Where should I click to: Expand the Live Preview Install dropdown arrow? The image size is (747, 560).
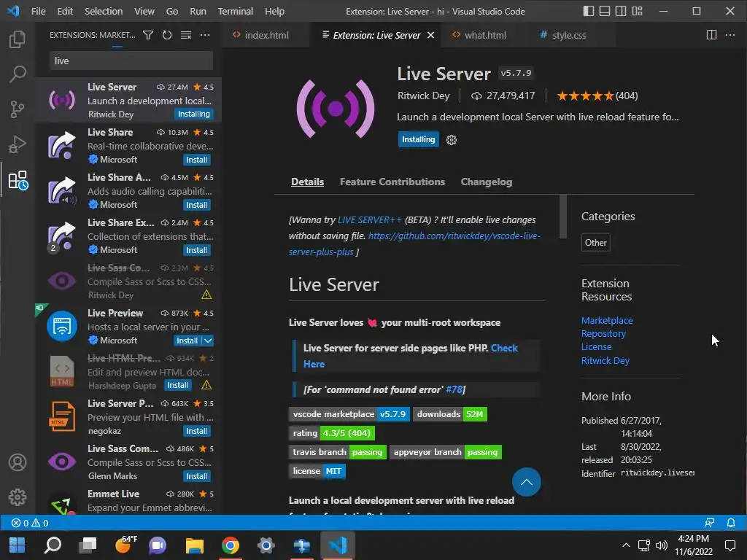tap(208, 341)
